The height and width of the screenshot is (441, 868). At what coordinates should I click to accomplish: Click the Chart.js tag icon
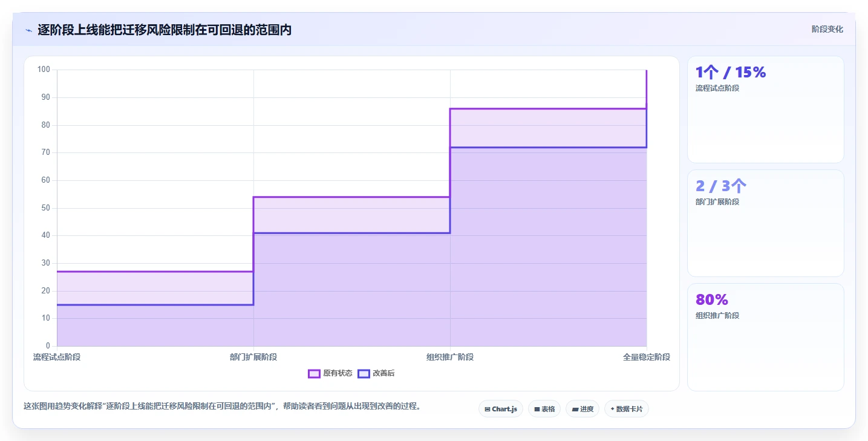tap(488, 410)
